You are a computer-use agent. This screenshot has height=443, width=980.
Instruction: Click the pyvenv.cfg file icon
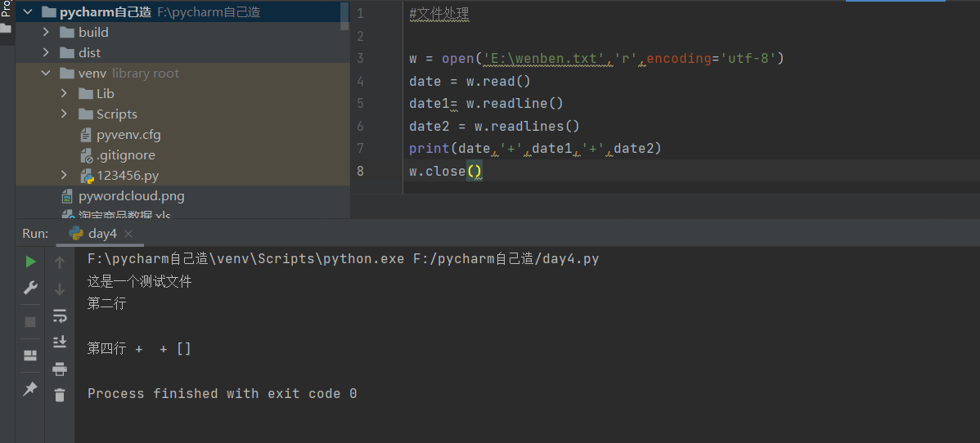[x=86, y=135]
